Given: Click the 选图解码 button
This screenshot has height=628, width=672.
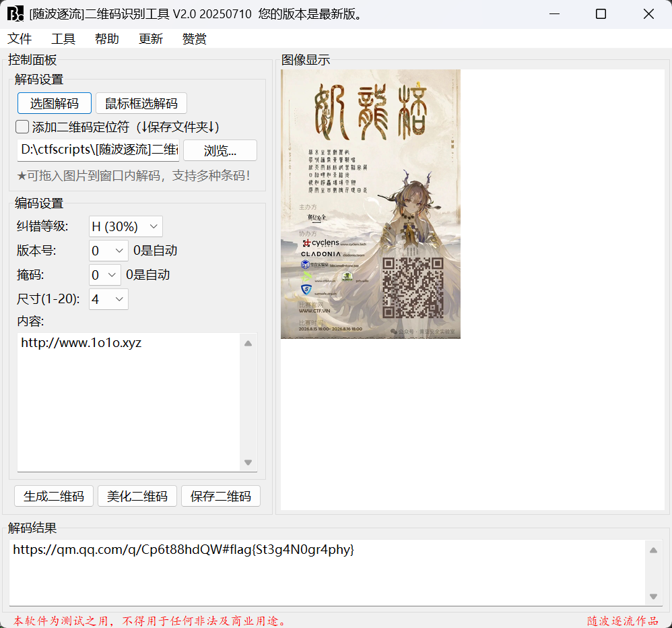Looking at the screenshot, I should [55, 103].
